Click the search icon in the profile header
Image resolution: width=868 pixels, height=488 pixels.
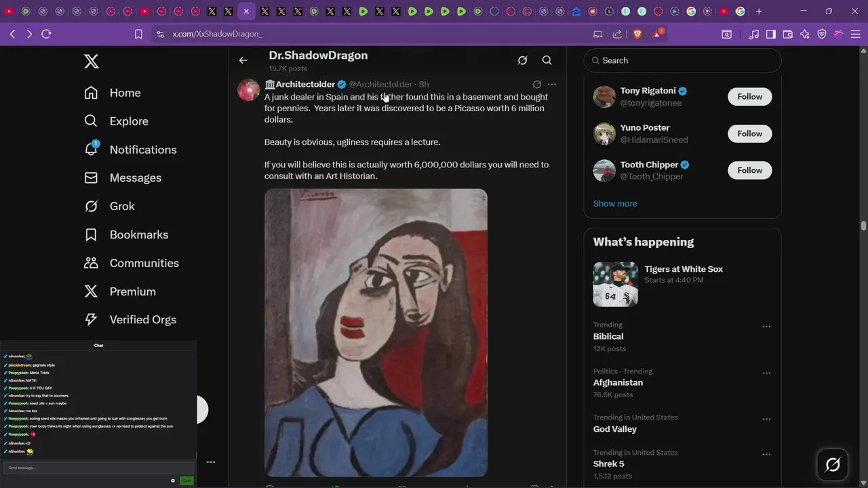[547, 60]
